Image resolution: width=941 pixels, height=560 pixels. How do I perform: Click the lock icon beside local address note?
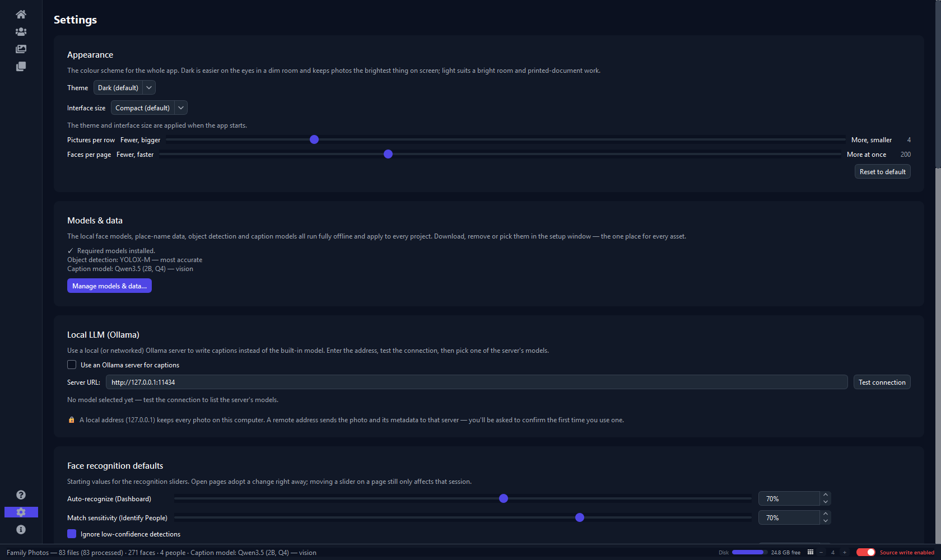(71, 420)
